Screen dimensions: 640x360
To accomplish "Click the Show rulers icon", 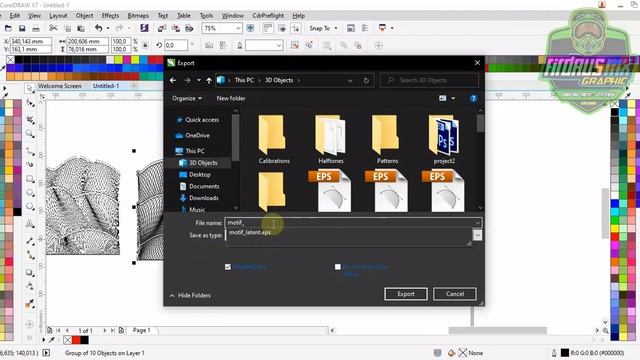I will coord(268,28).
